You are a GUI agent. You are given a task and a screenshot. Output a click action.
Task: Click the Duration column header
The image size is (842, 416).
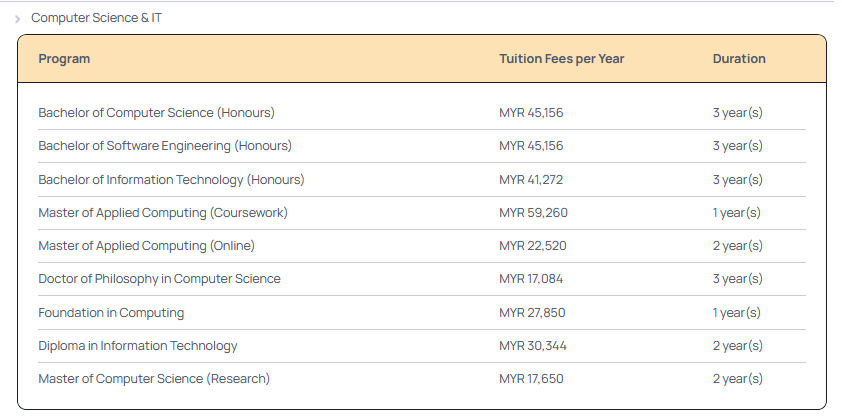click(739, 59)
